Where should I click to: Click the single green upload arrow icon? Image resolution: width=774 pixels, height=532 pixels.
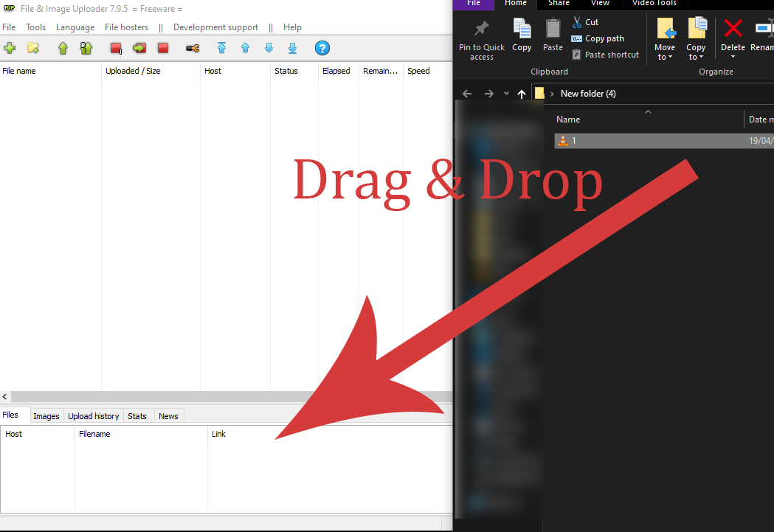[x=63, y=48]
